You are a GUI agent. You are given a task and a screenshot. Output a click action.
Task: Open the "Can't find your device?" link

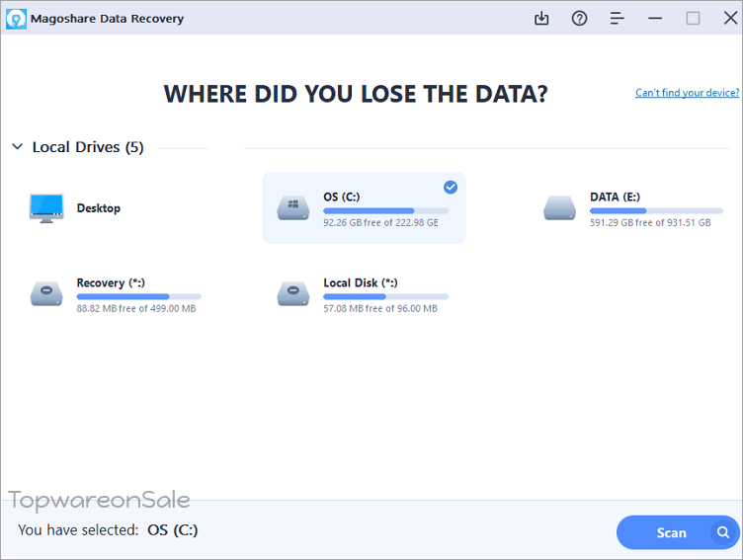pyautogui.click(x=687, y=93)
